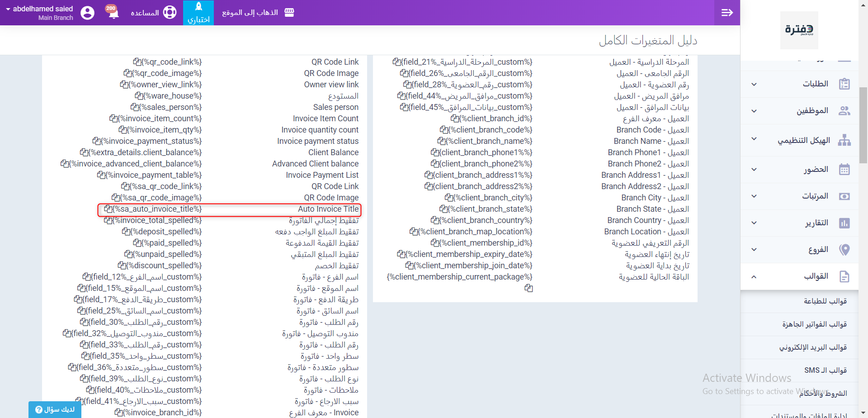
Task: Select the Invoice quantity count label
Action: (x=320, y=130)
